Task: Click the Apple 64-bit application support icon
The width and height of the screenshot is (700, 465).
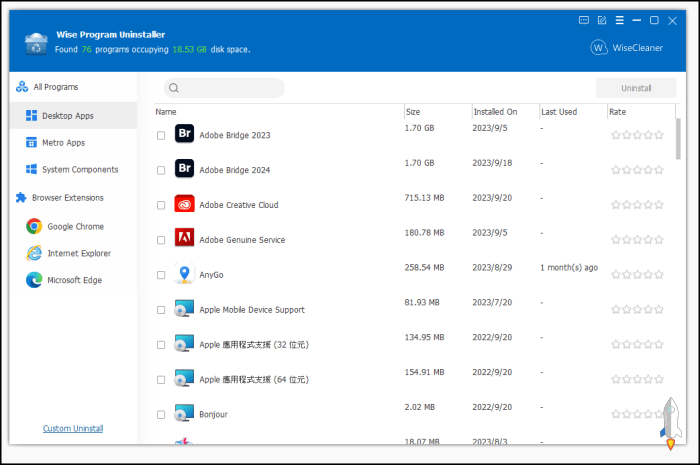Action: click(x=184, y=378)
